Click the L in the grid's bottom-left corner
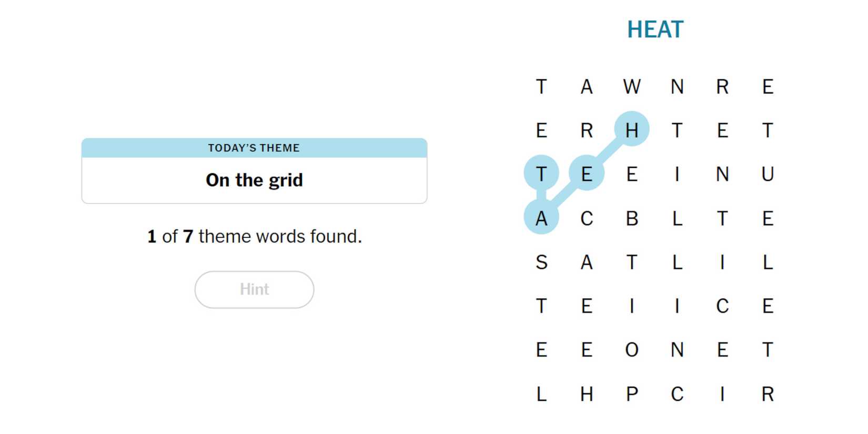 coord(541,394)
